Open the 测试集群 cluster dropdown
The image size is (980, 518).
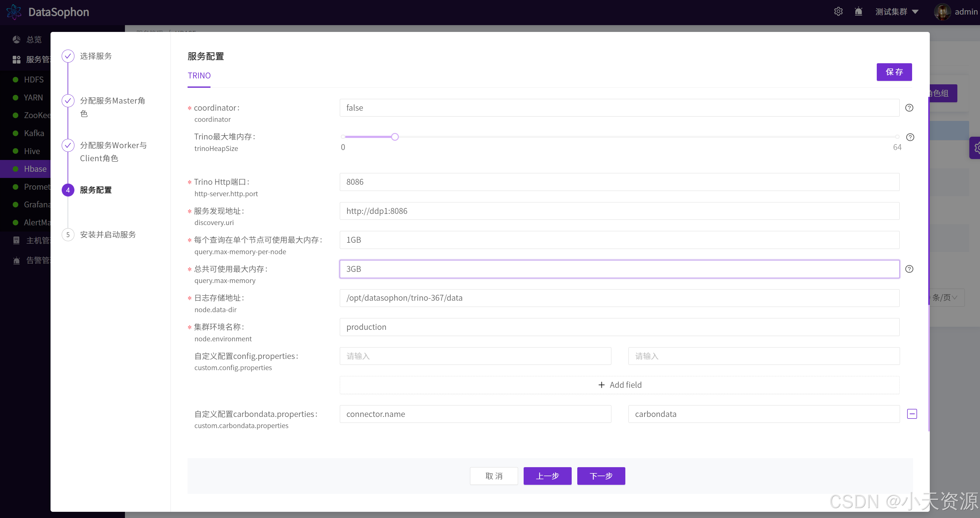(x=897, y=12)
